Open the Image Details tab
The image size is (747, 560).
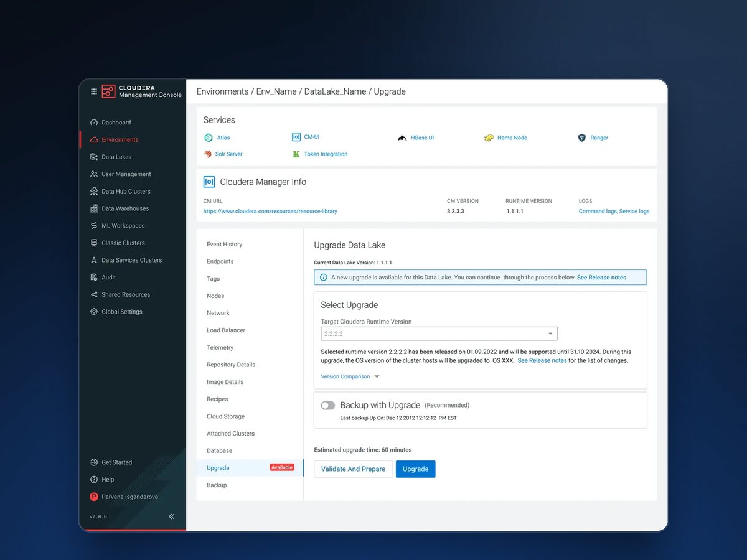225,382
